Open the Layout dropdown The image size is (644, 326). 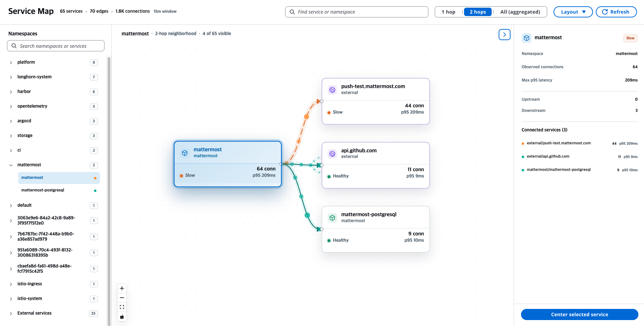click(x=573, y=12)
